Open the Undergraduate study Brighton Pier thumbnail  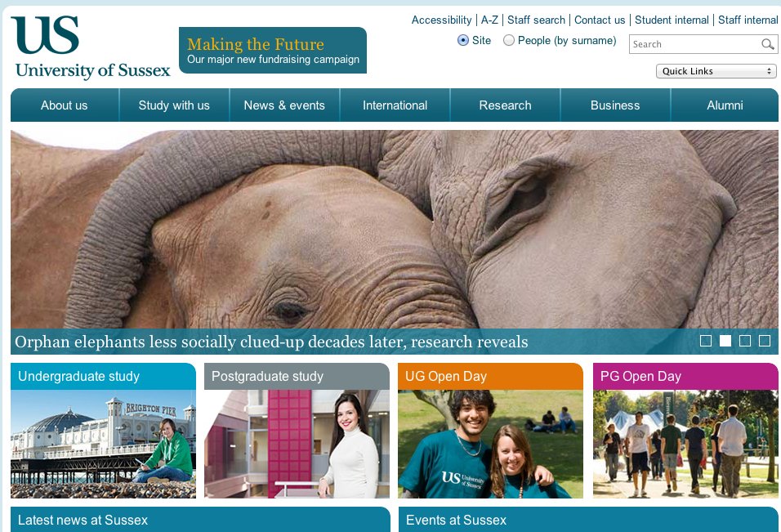pos(103,444)
